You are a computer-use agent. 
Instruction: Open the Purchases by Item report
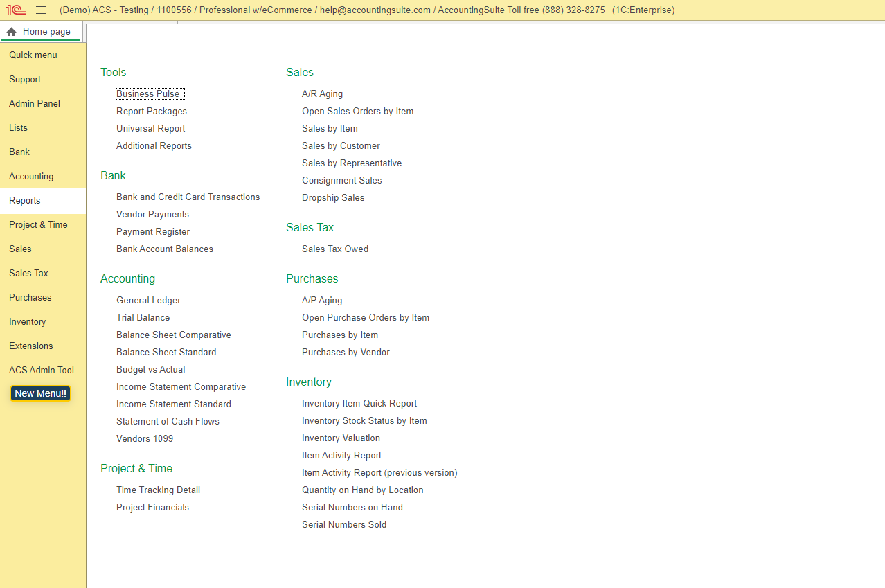(x=340, y=335)
